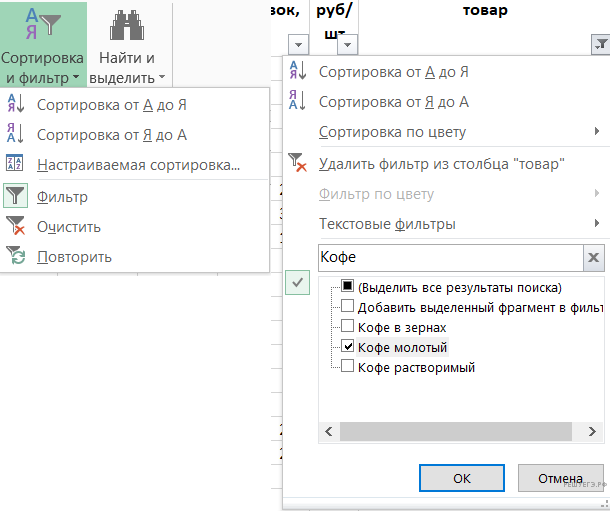Click the Sort & Filter funnel icon
611x511 pixels.
click(x=42, y=22)
